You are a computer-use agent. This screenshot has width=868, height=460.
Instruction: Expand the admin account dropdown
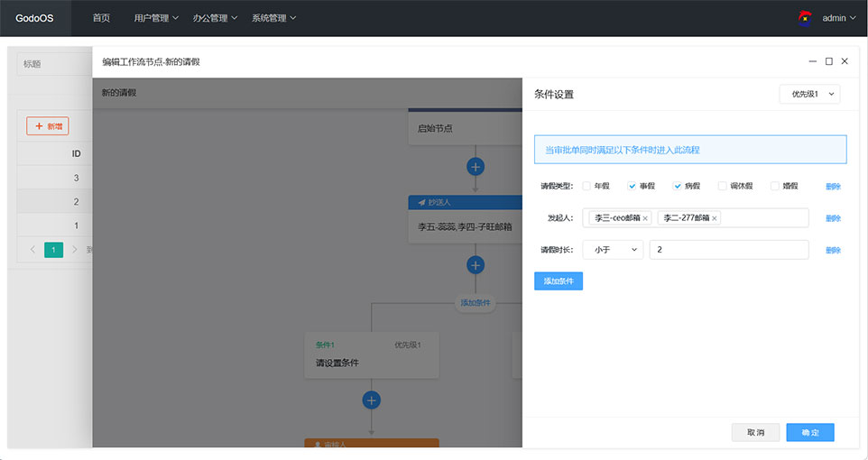[838, 18]
